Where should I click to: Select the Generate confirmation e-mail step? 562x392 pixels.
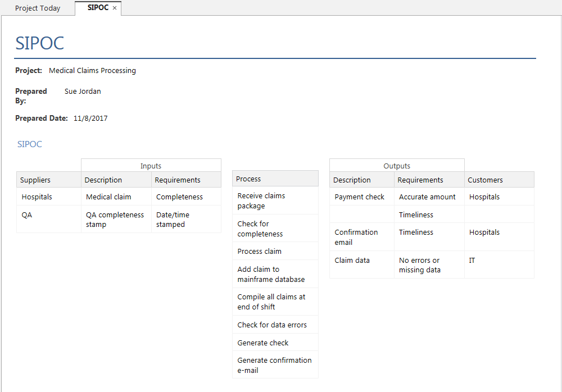(x=274, y=365)
